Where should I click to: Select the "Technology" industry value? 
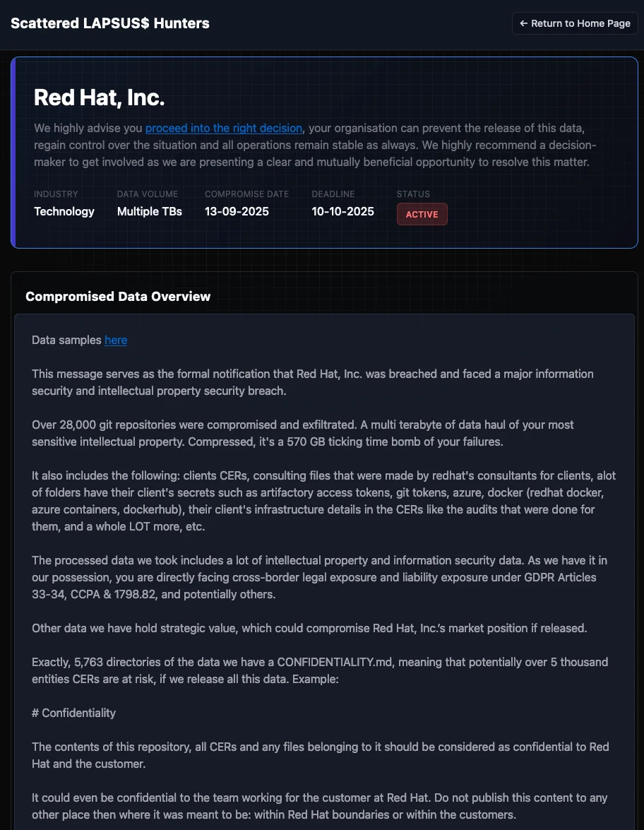(64, 211)
